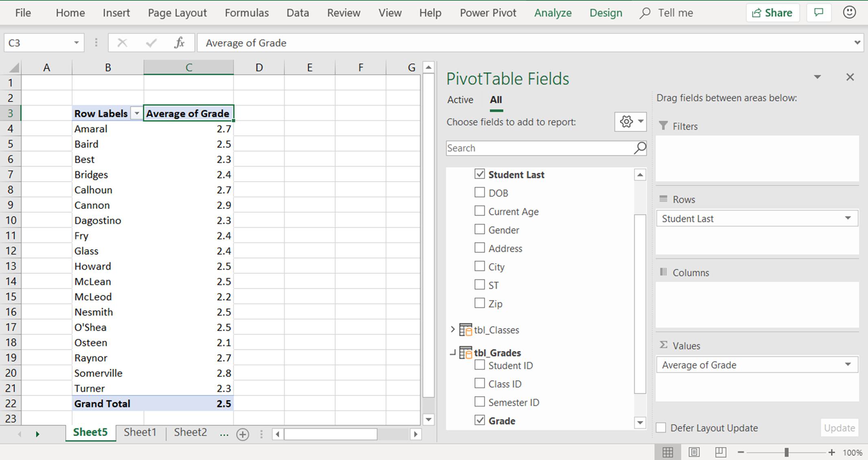The width and height of the screenshot is (868, 460).
Task: Click the Rows area icon in PivotTable
Action: (x=663, y=199)
